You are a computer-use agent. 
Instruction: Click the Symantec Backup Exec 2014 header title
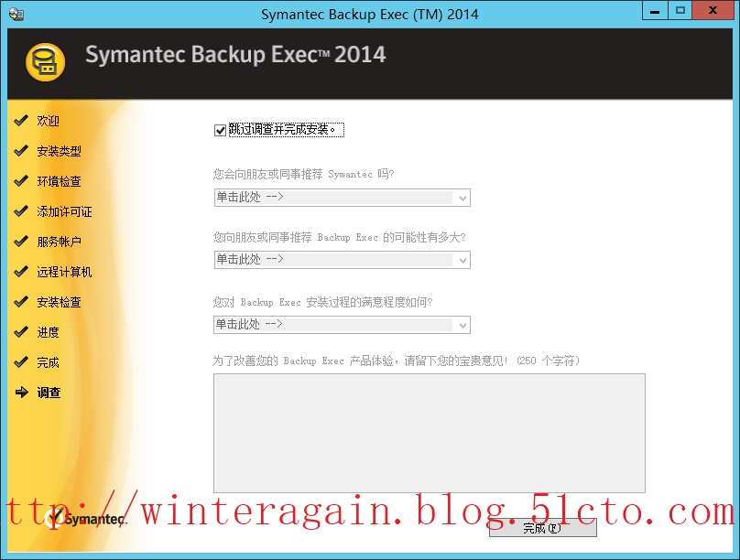tap(235, 54)
